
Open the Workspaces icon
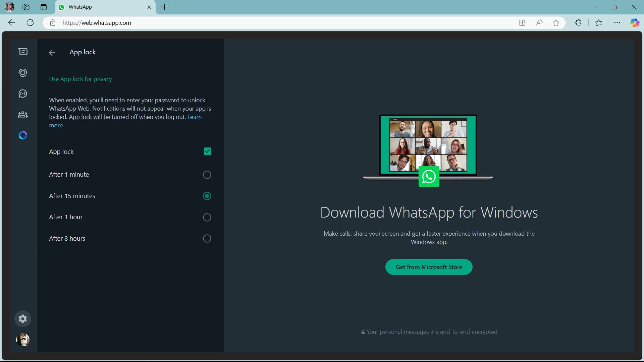pyautogui.click(x=26, y=7)
